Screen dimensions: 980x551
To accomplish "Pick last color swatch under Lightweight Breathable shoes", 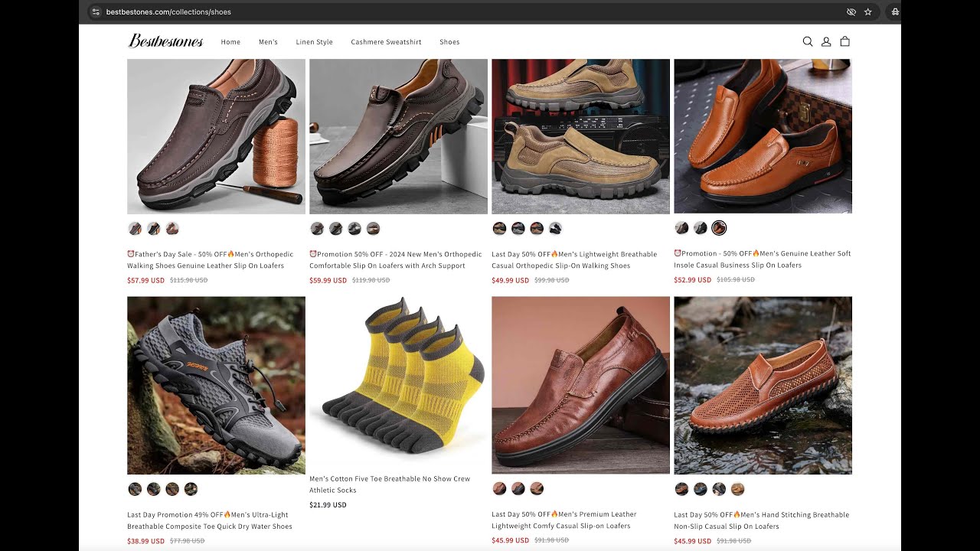I will point(555,228).
